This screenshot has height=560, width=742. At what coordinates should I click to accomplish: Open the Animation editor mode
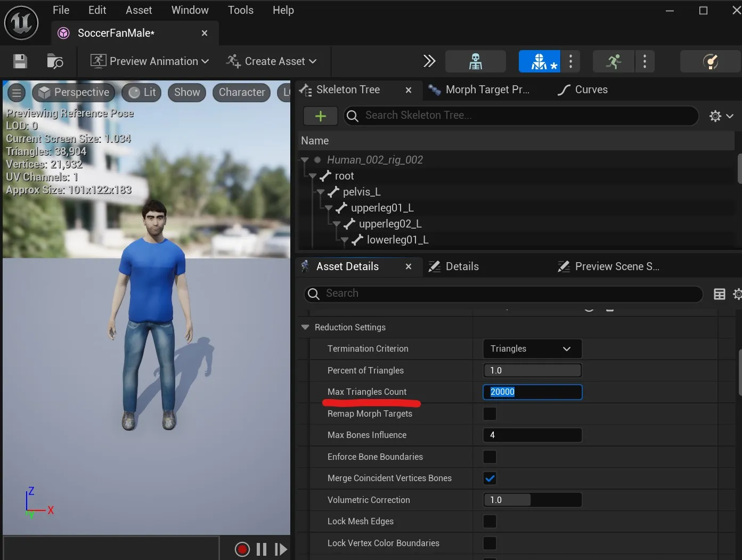point(613,61)
